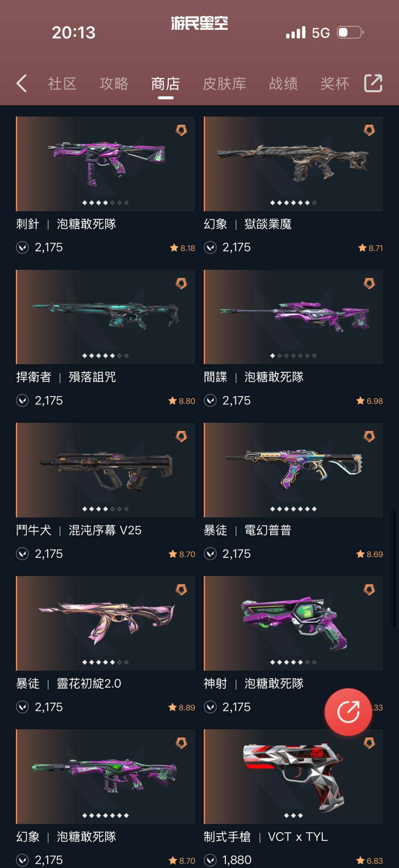Switch to the 皮肤库 tab
The width and height of the screenshot is (399, 868).
[x=224, y=84]
